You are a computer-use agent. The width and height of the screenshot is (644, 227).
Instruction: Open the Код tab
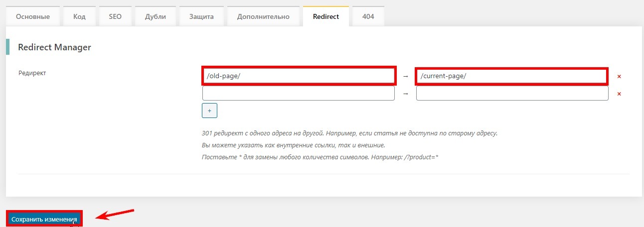pyautogui.click(x=79, y=16)
